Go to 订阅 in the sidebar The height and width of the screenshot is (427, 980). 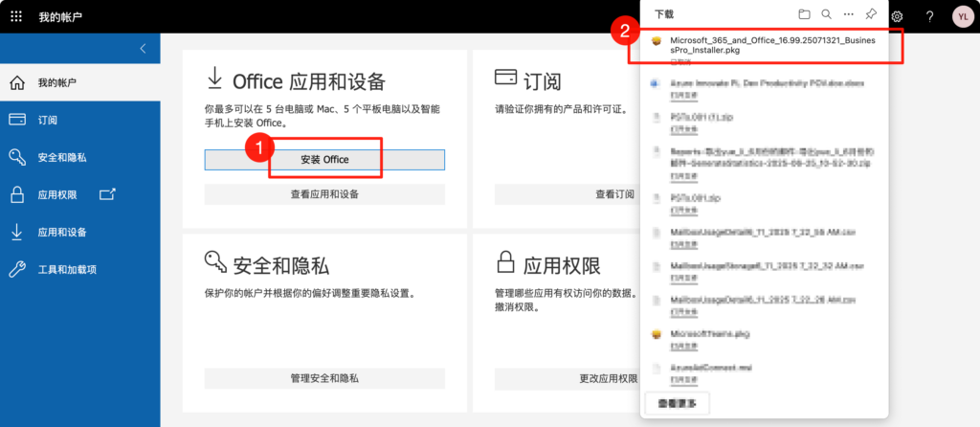pos(47,120)
